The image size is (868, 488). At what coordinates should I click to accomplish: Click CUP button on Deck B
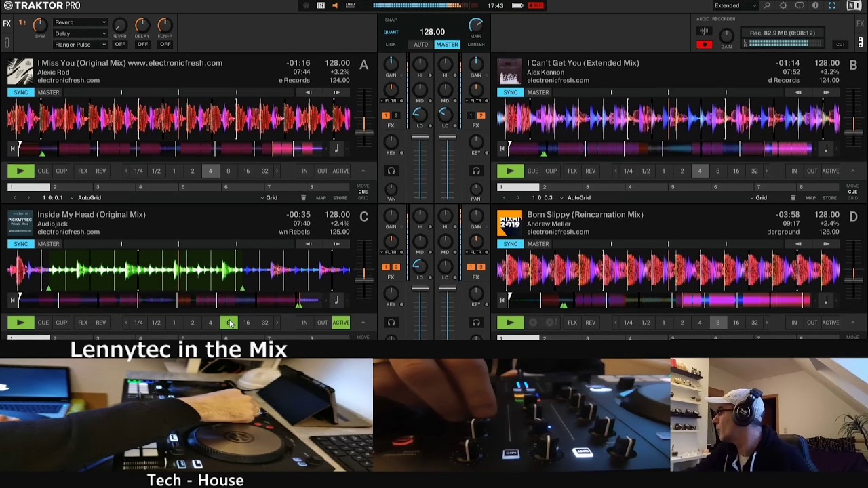tap(551, 171)
